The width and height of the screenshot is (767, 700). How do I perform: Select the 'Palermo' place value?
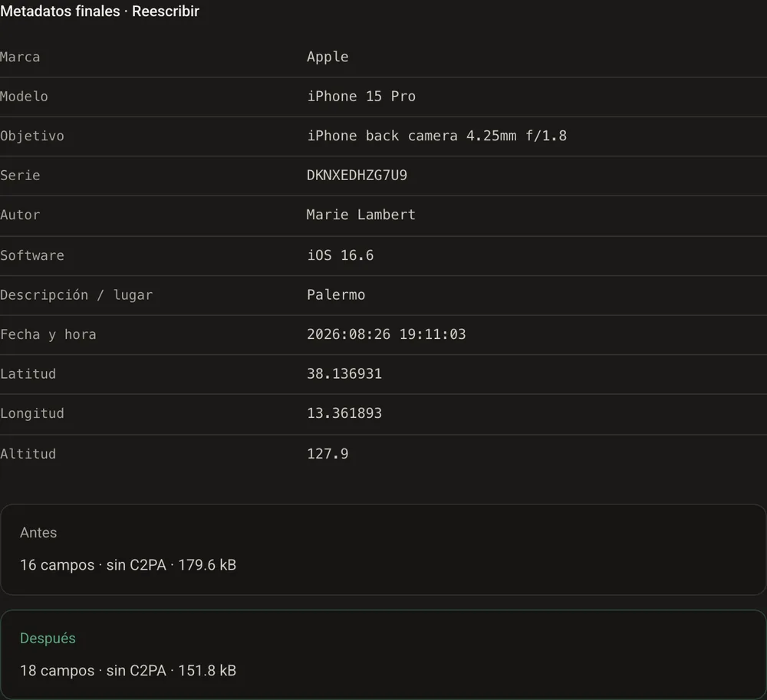(336, 295)
